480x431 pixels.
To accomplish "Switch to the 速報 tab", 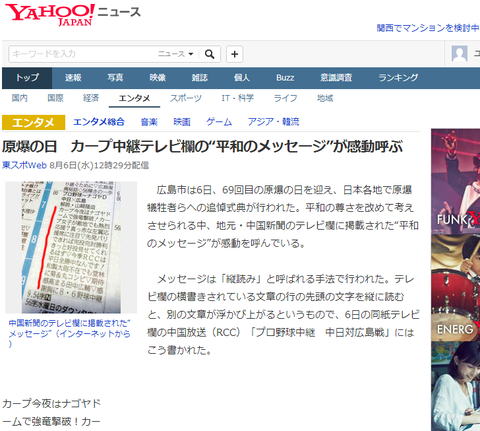I will 73,78.
